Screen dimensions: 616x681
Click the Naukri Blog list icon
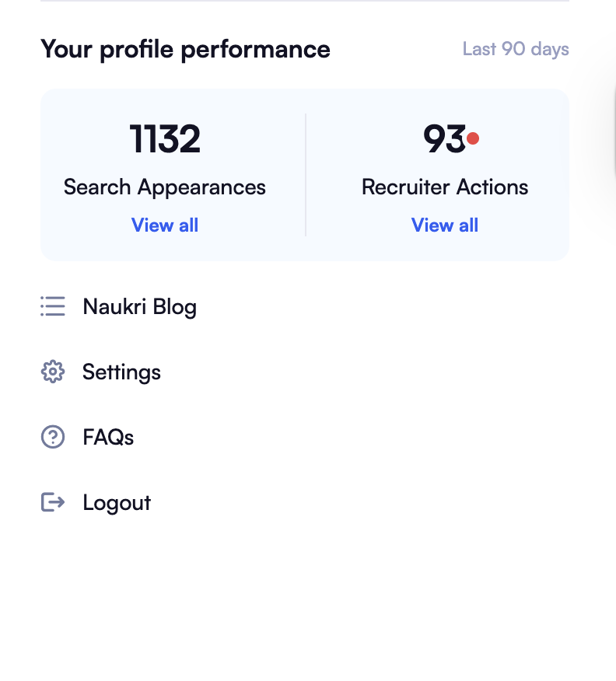[x=52, y=306]
